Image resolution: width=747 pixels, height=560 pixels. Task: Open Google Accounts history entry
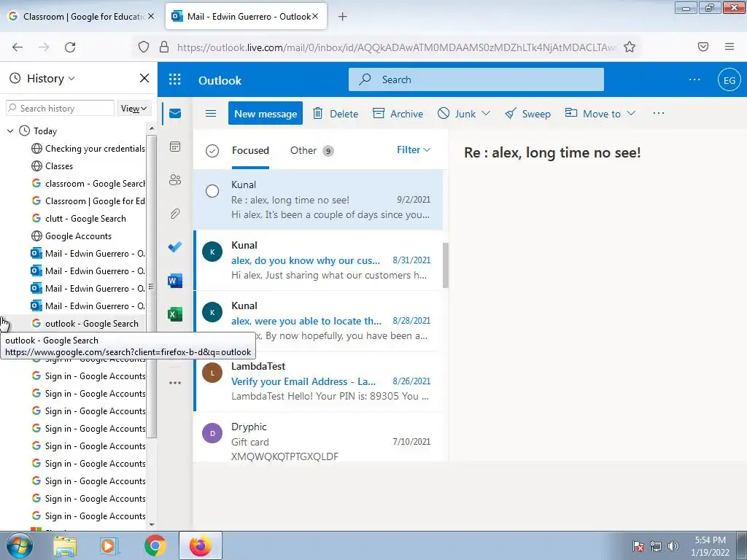pos(71,236)
